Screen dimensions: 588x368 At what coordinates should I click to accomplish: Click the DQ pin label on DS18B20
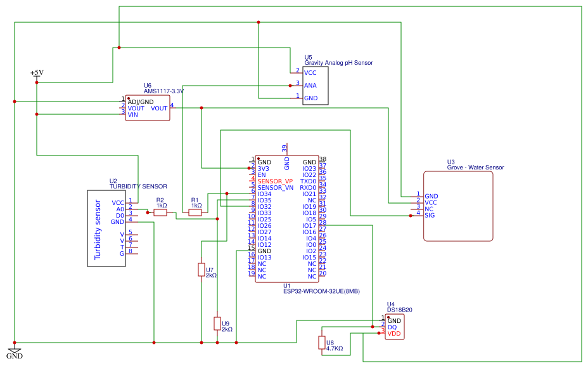[x=392, y=327]
